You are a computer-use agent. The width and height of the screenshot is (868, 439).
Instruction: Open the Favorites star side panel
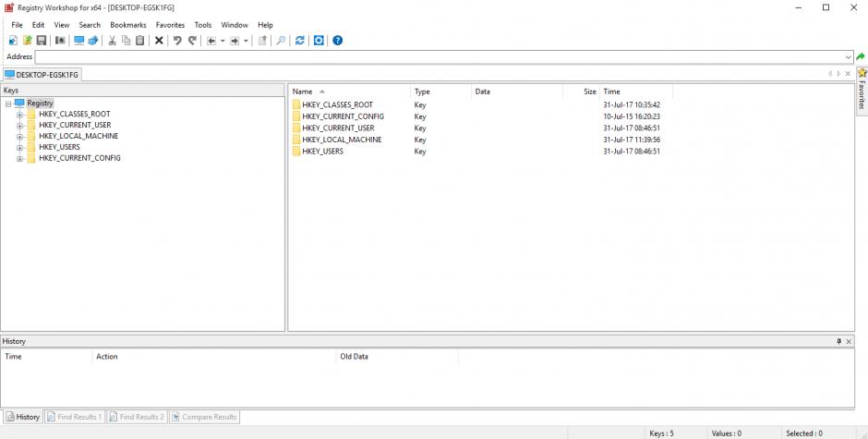862,91
